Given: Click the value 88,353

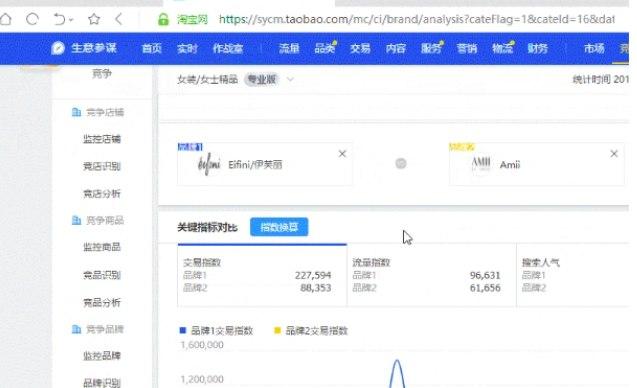Looking at the screenshot, I should [316, 288].
